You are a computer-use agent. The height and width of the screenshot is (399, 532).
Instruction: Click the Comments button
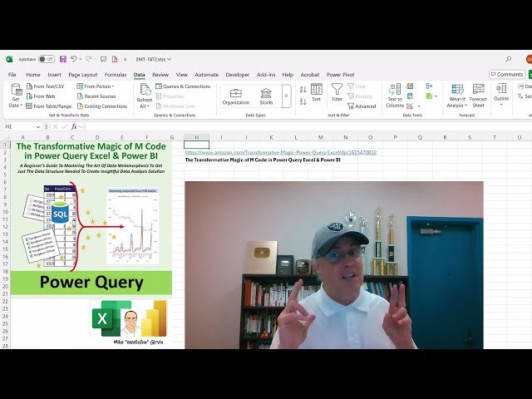pyautogui.click(x=507, y=74)
